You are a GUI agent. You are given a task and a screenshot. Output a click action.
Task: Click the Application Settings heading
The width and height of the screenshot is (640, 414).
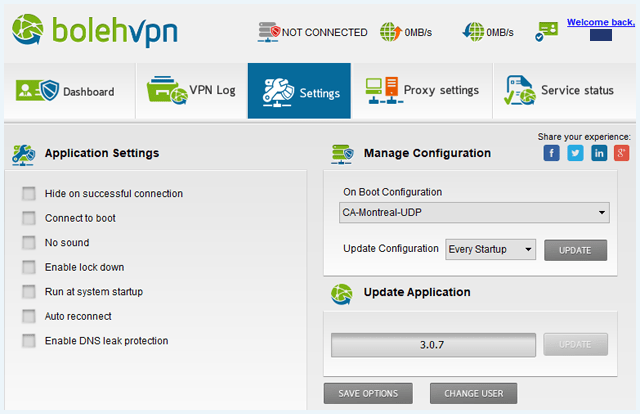coord(102,153)
